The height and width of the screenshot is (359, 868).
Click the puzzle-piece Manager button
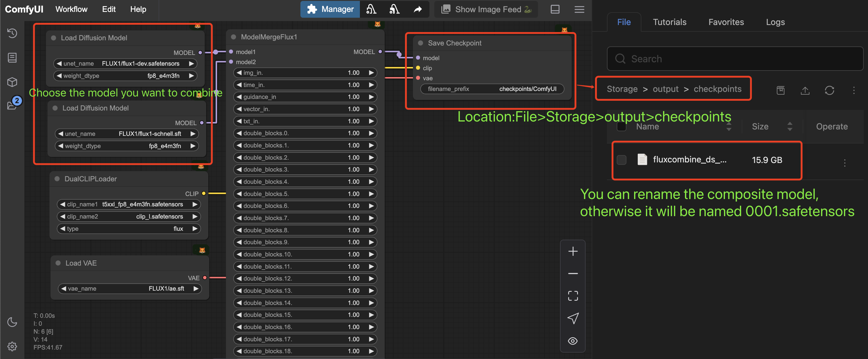[330, 9]
